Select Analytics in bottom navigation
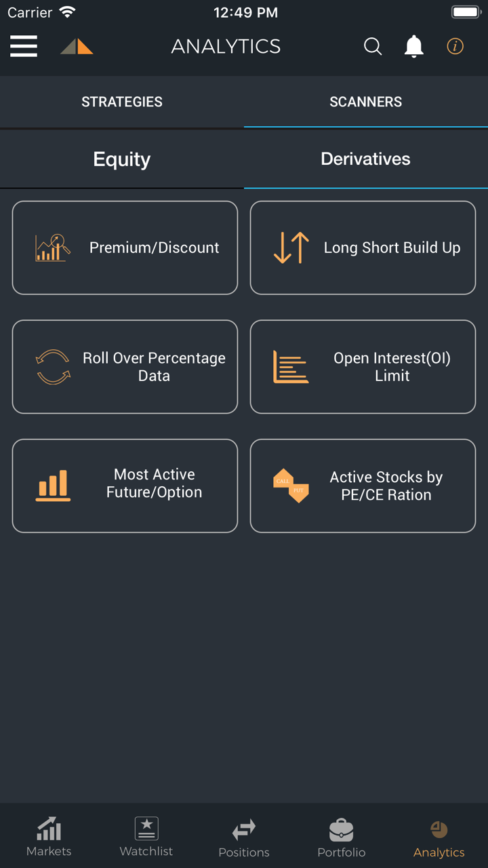Screen dimensions: 488x868 click(x=439, y=837)
